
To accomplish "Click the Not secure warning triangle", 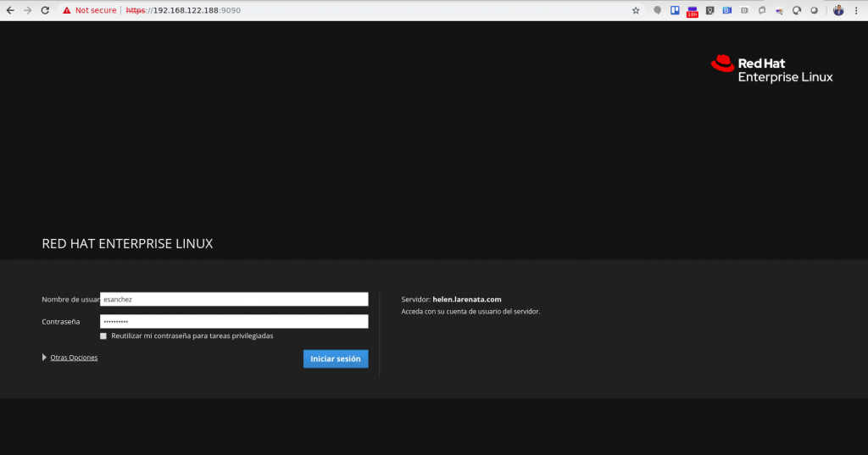I will [x=66, y=10].
